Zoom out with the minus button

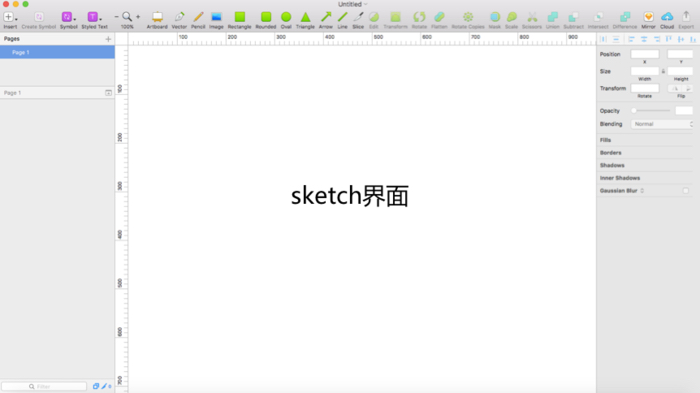[117, 17]
